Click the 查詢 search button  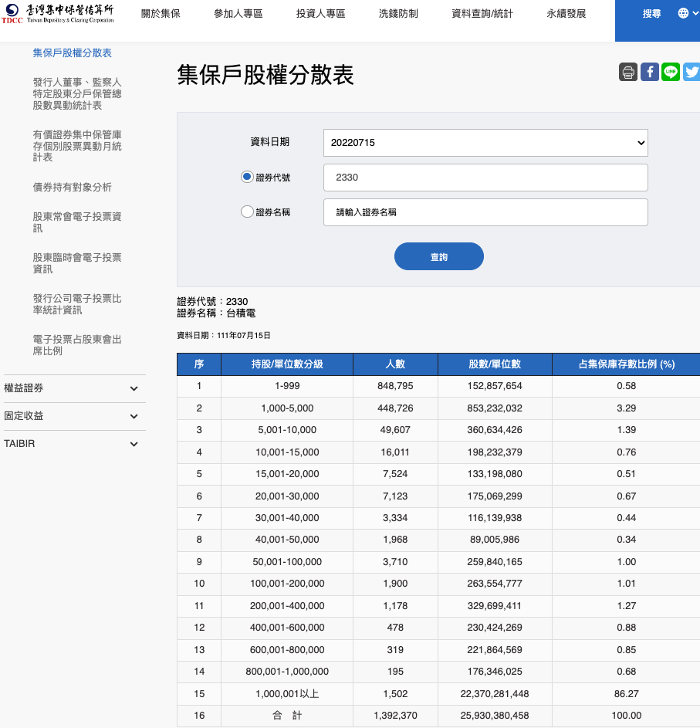pyautogui.click(x=438, y=256)
